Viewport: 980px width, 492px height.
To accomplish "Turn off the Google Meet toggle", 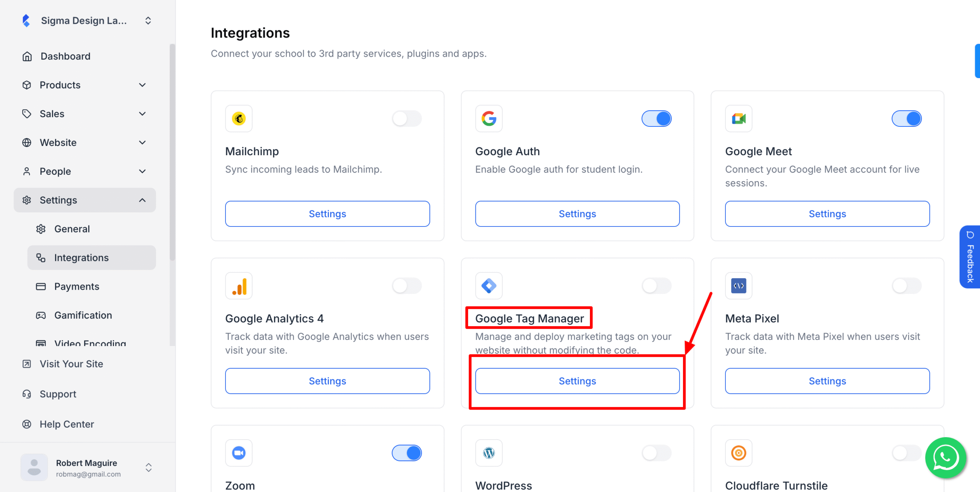I will (x=906, y=118).
